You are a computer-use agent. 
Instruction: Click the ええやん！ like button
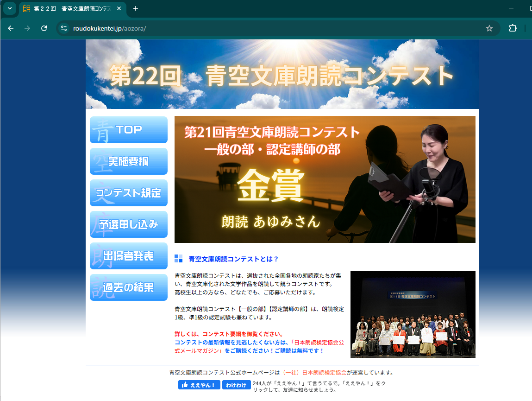tap(199, 385)
